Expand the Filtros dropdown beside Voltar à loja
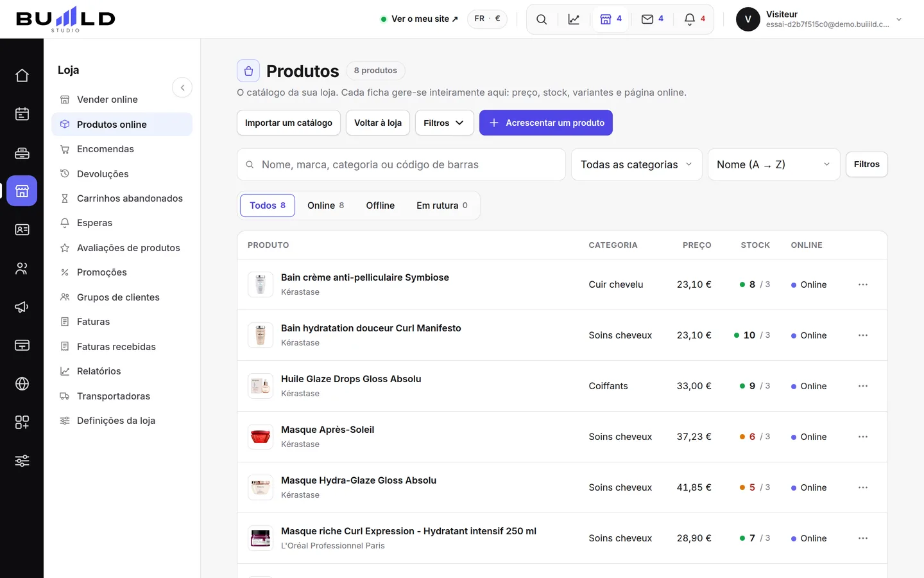924x578 pixels. point(444,123)
